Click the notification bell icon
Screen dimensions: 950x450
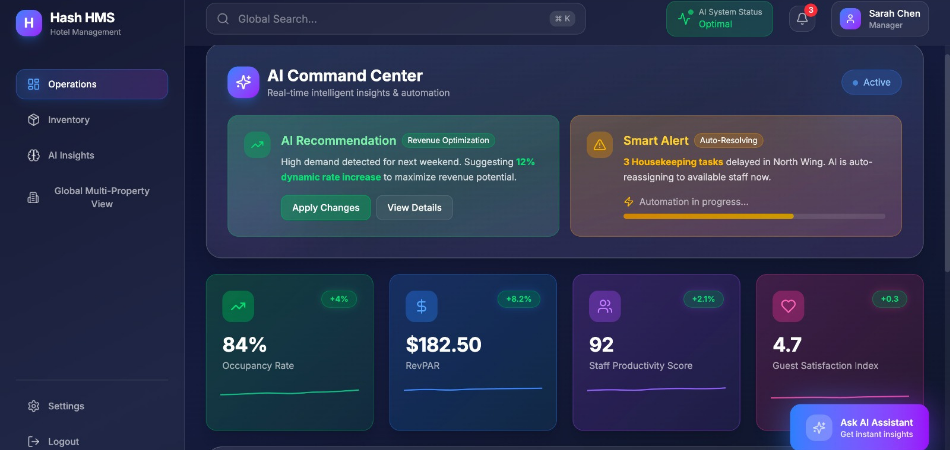point(802,18)
